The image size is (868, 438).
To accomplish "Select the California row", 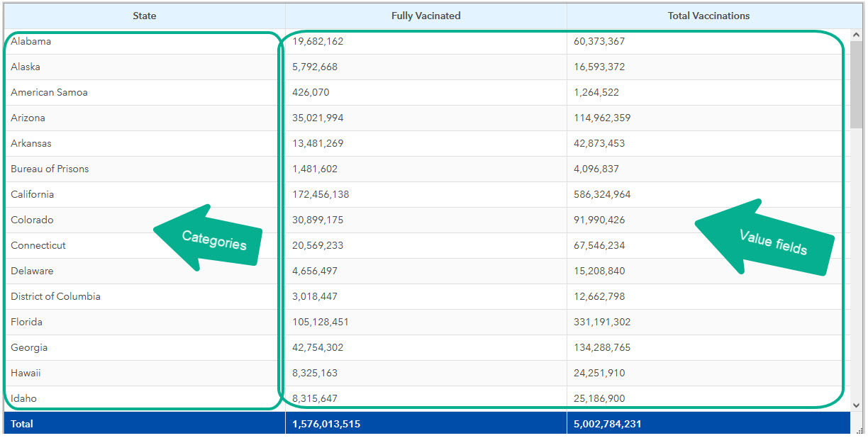I will coord(106,194).
